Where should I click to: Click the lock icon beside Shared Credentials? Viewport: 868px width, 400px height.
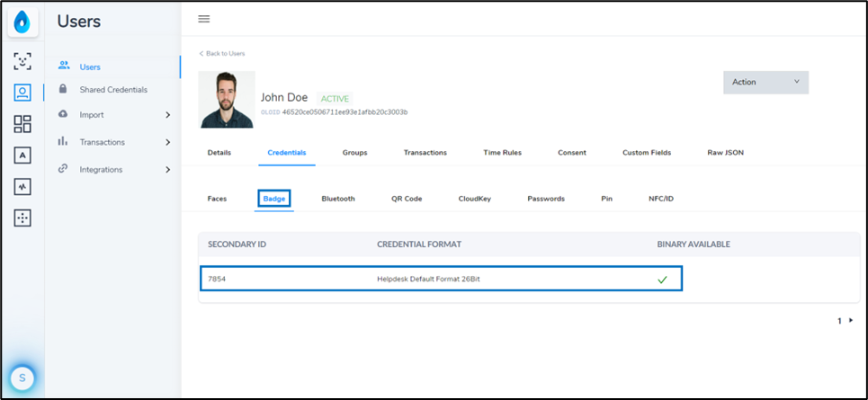click(63, 88)
